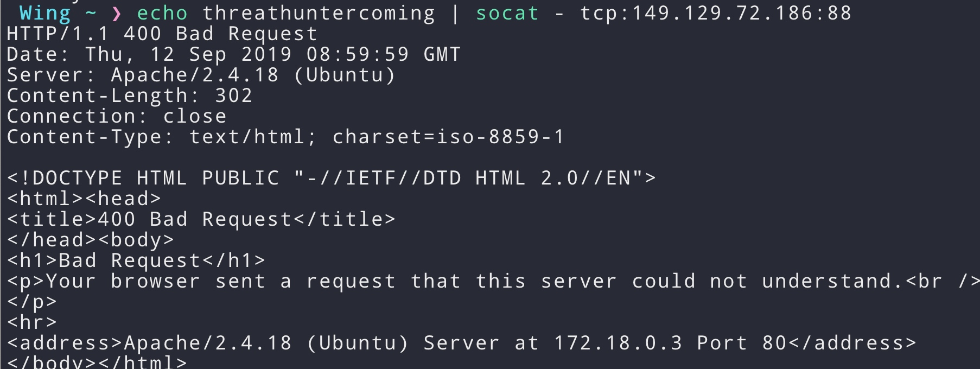Click the pink prompt arrow symbol
Image resolution: width=980 pixels, height=369 pixels.
pyautogui.click(x=117, y=14)
